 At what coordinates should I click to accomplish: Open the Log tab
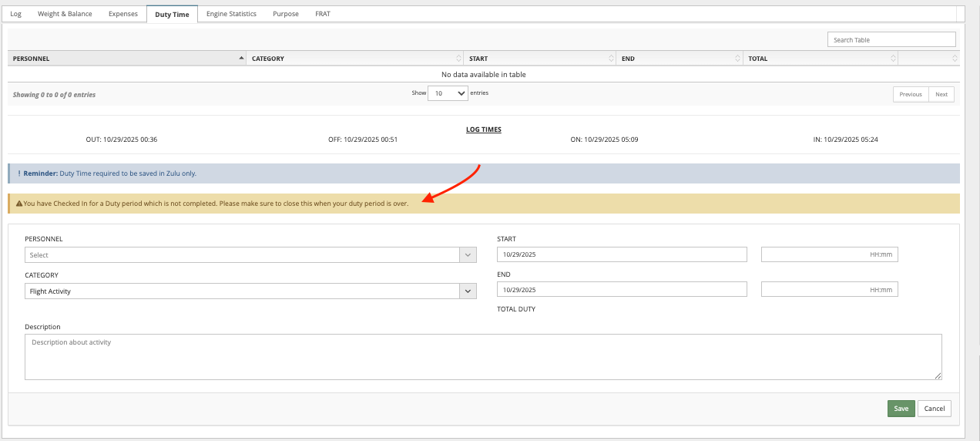[x=15, y=14]
